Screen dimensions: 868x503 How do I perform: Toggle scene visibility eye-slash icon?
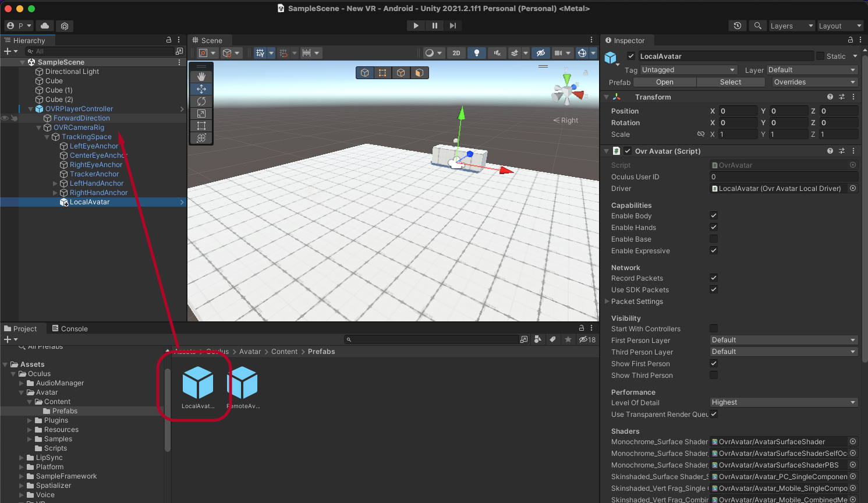540,53
